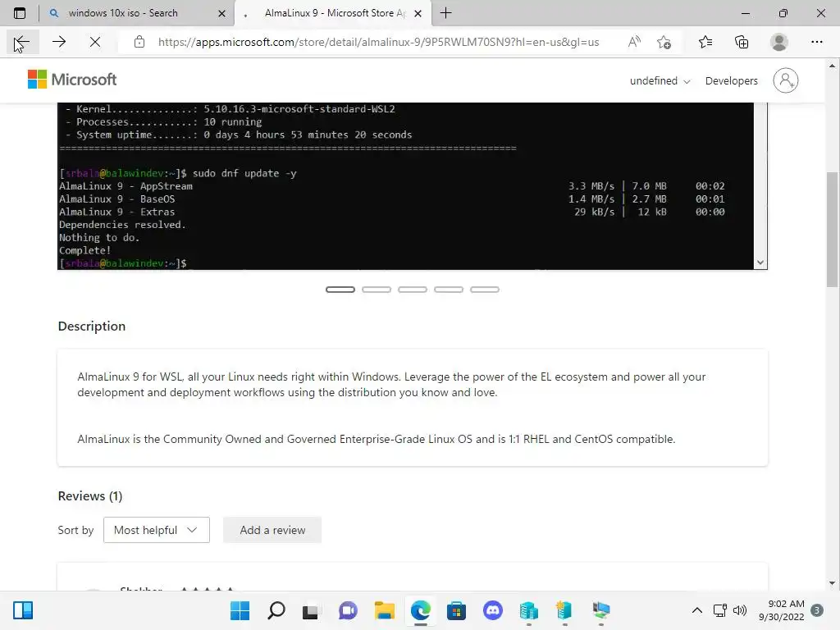The image size is (840, 630).
Task: Go back to the previous page
Action: point(22,42)
